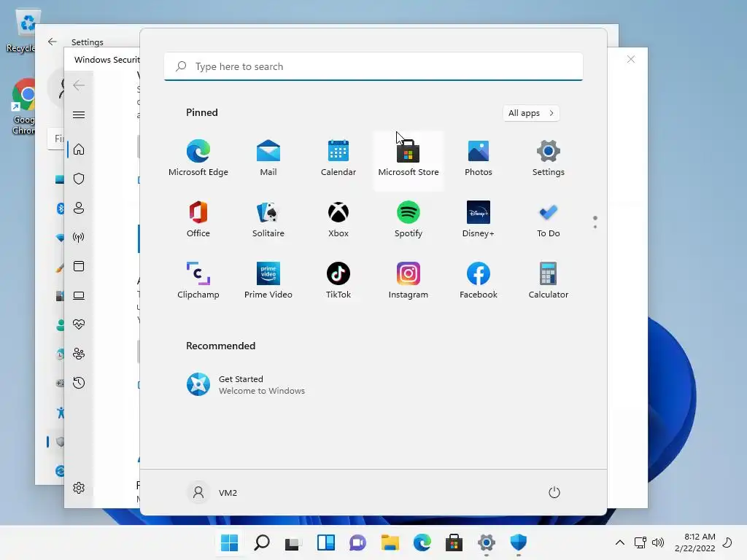
Task: Launch Clipchamp video editor
Action: pos(198,281)
